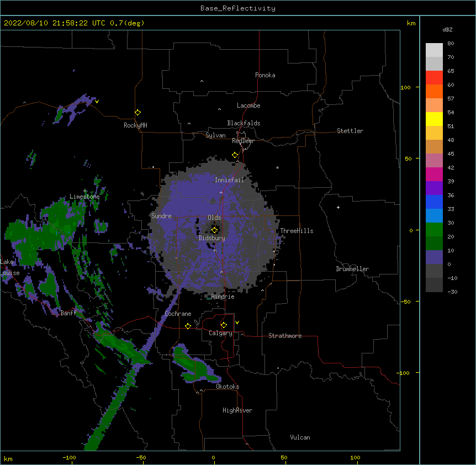Click the Drumheller city label
The image size is (476, 465).
[352, 269]
